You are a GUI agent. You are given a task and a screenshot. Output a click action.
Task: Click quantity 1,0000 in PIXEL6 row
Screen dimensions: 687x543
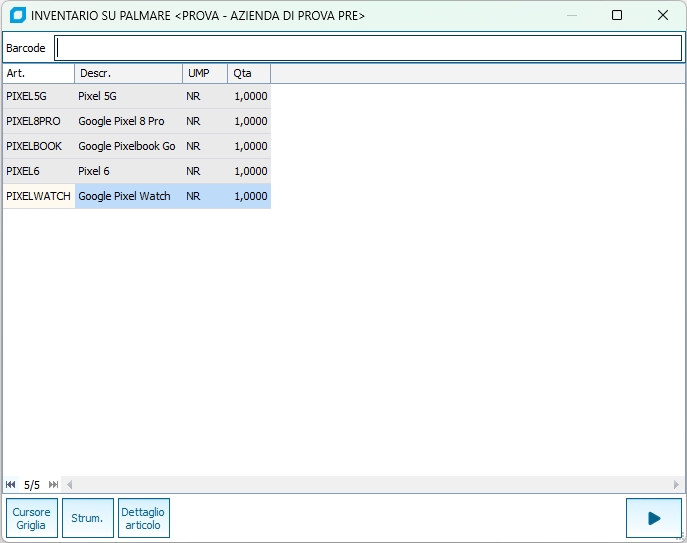point(251,171)
